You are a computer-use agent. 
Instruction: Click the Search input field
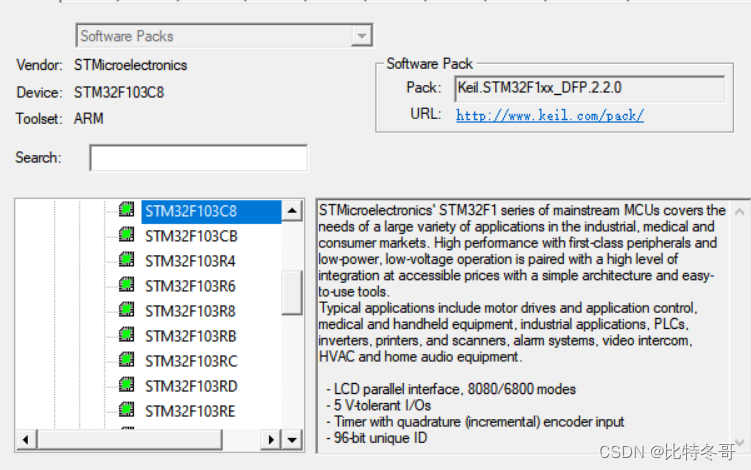199,158
